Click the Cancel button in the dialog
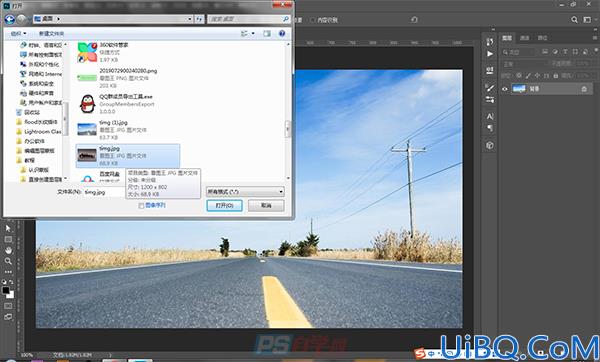600x362 pixels. (x=266, y=205)
